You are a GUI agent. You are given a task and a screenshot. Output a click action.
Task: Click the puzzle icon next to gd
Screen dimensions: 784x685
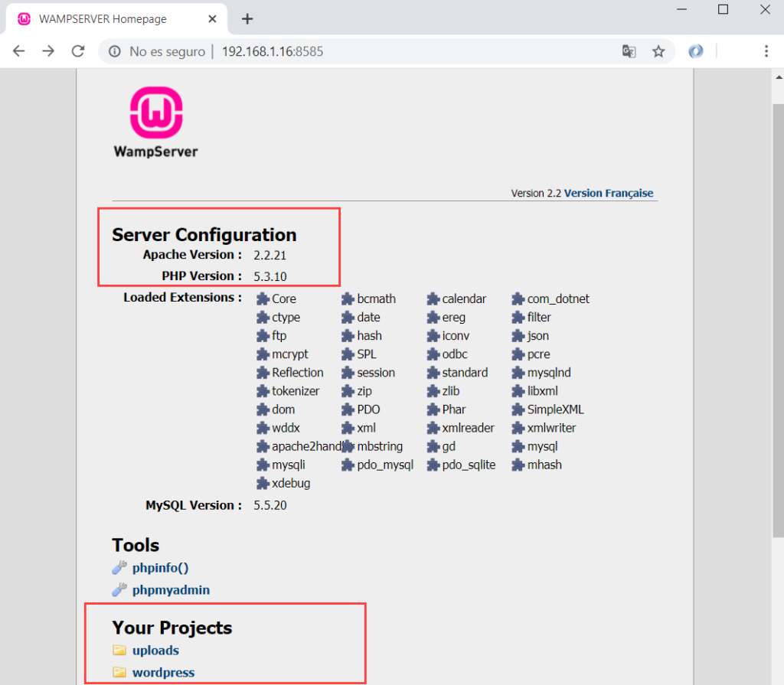pos(433,446)
